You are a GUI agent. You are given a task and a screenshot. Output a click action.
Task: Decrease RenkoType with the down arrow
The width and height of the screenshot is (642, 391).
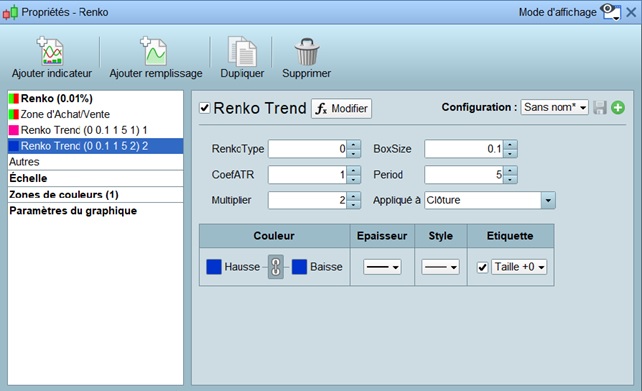[x=353, y=154]
